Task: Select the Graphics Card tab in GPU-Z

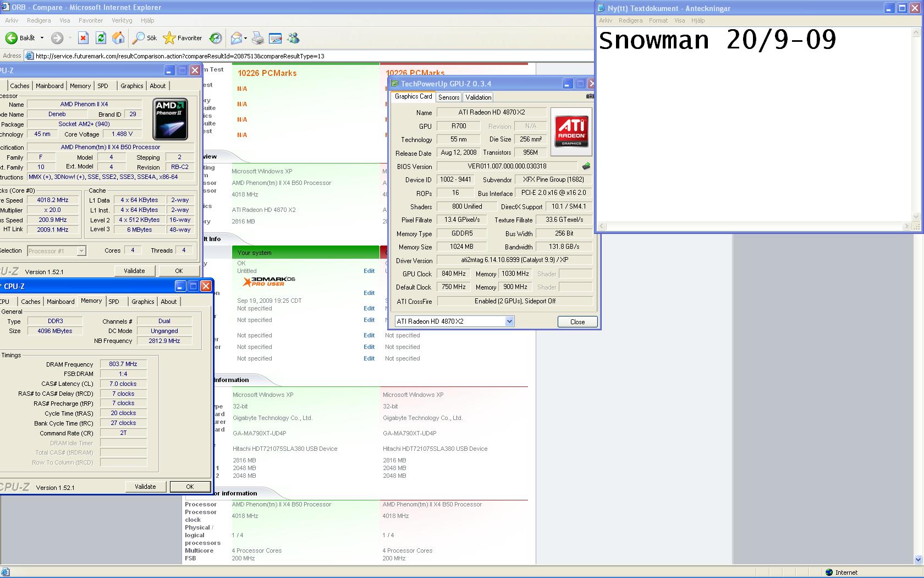Action: (413, 96)
